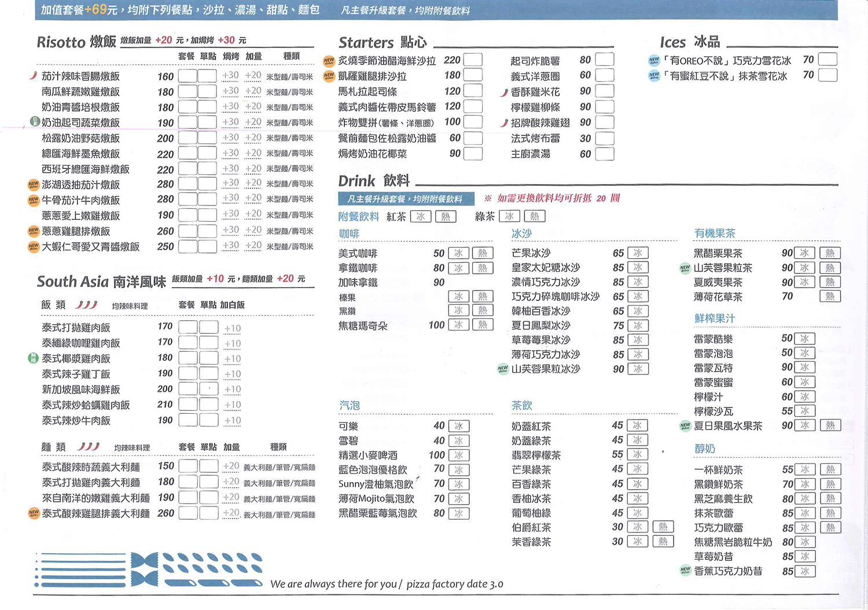Click the blue NEW badge beside 有OREO不說 巧克力雪花冰

pyautogui.click(x=654, y=60)
